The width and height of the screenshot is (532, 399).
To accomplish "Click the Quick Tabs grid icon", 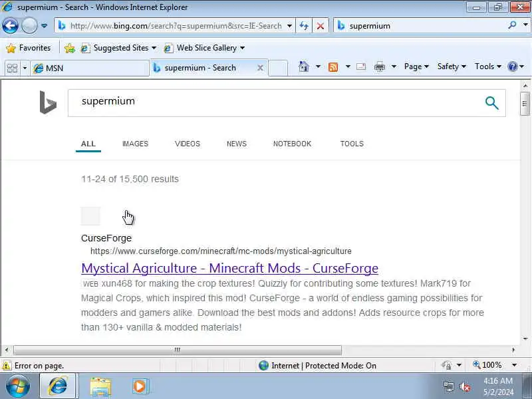I will [x=12, y=68].
